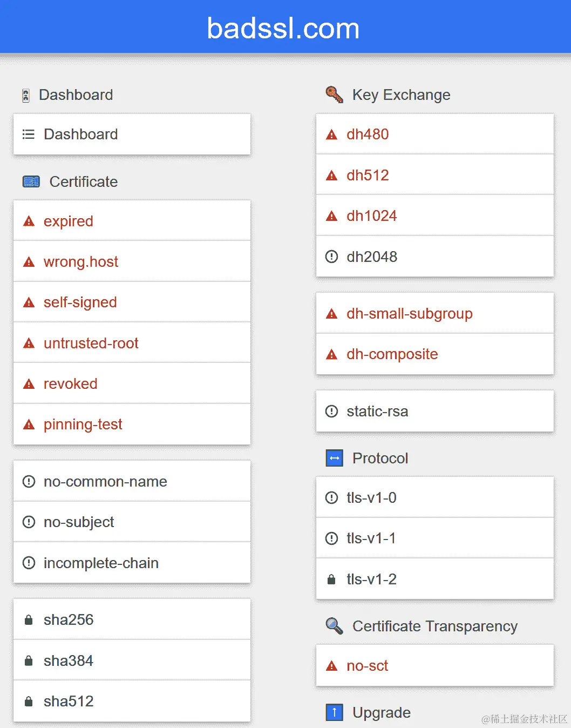Open the Dashboard link
This screenshot has width=571, height=728.
click(132, 134)
